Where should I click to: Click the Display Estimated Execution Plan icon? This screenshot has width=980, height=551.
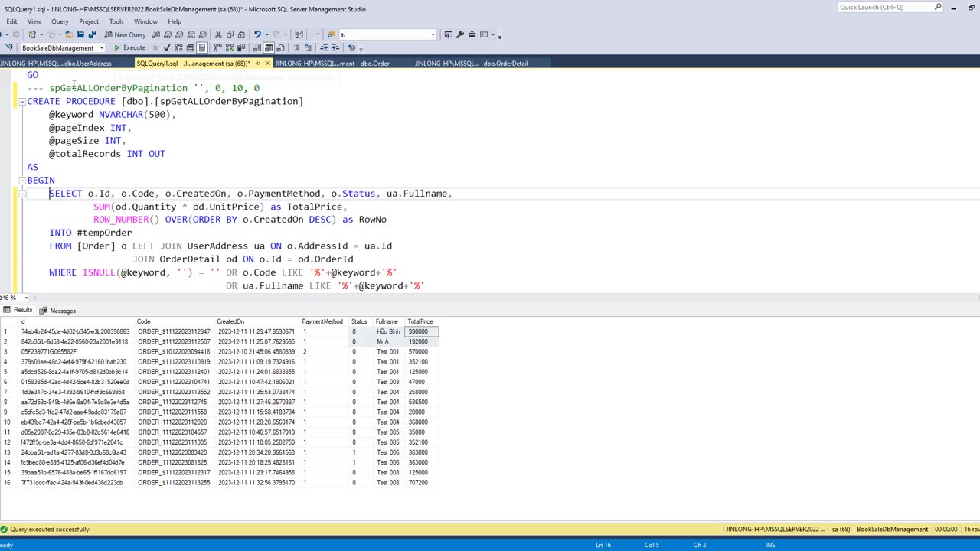coord(178,47)
